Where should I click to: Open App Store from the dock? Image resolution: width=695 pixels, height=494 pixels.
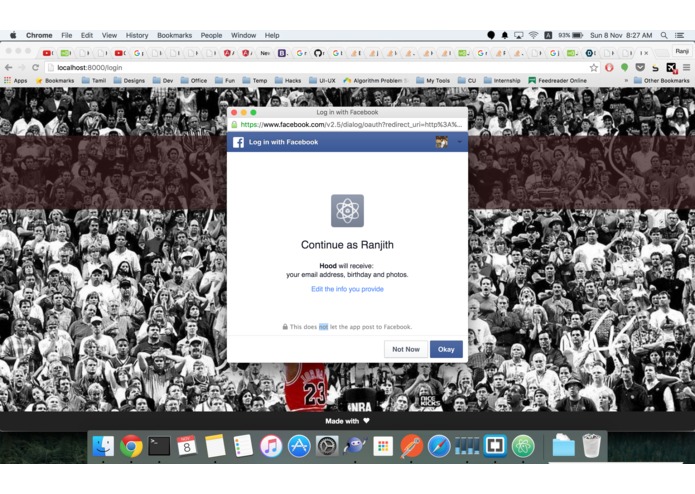click(x=299, y=446)
